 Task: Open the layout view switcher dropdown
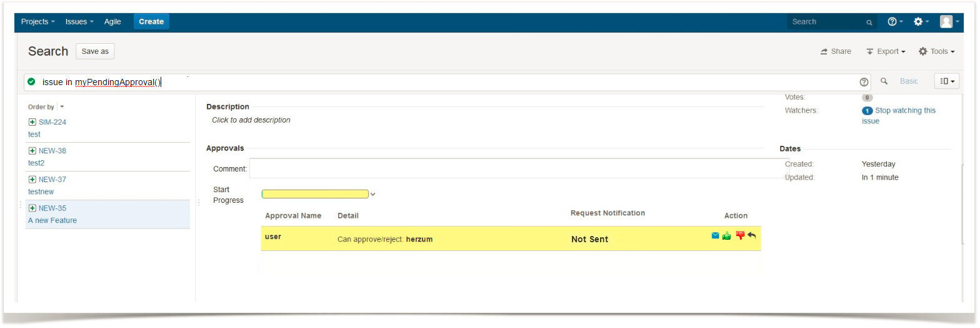click(947, 81)
